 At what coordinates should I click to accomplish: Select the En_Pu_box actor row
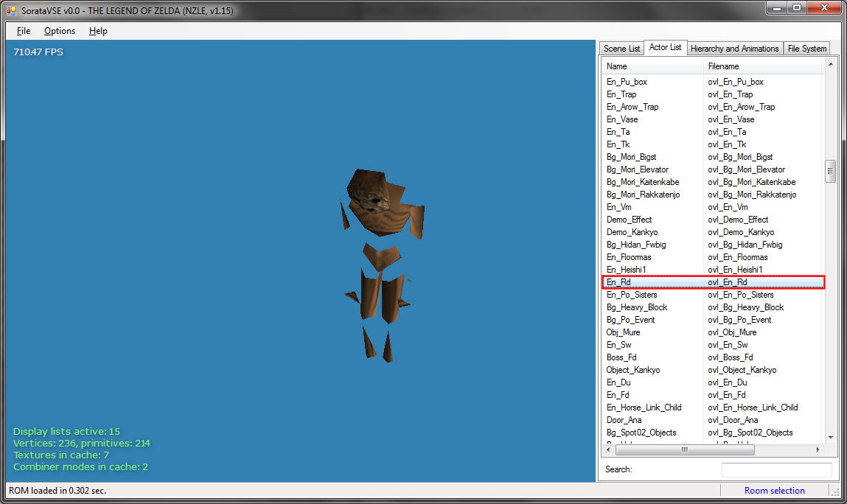click(713, 82)
